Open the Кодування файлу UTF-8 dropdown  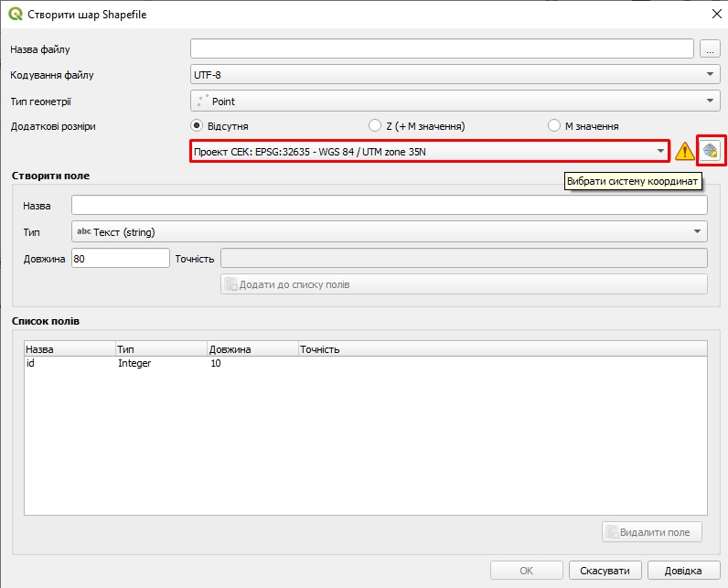pos(455,75)
